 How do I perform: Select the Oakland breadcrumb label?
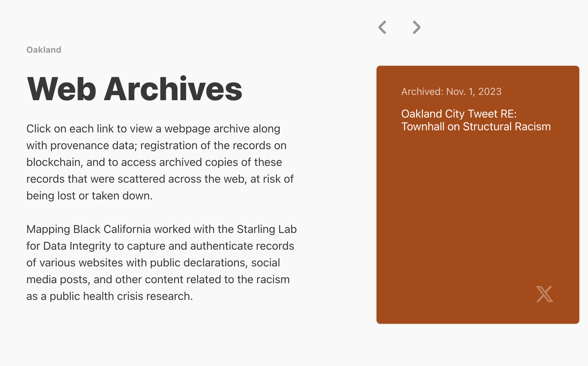44,49
